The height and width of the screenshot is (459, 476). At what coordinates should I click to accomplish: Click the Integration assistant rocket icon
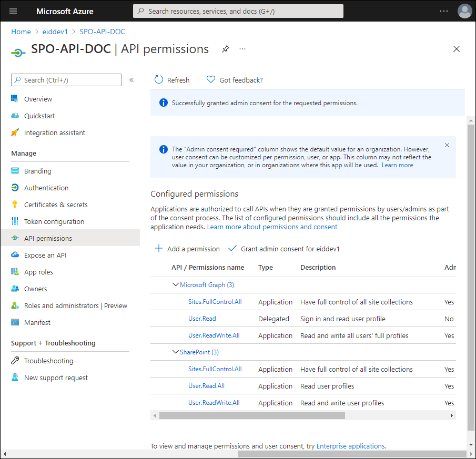[15, 132]
